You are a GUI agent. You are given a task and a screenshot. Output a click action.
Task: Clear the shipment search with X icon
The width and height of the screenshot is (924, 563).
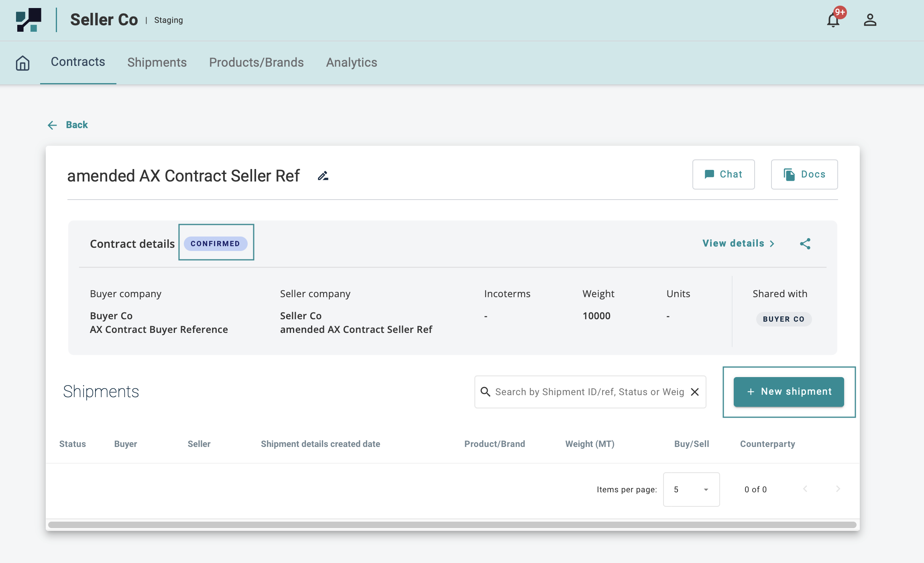[695, 392]
